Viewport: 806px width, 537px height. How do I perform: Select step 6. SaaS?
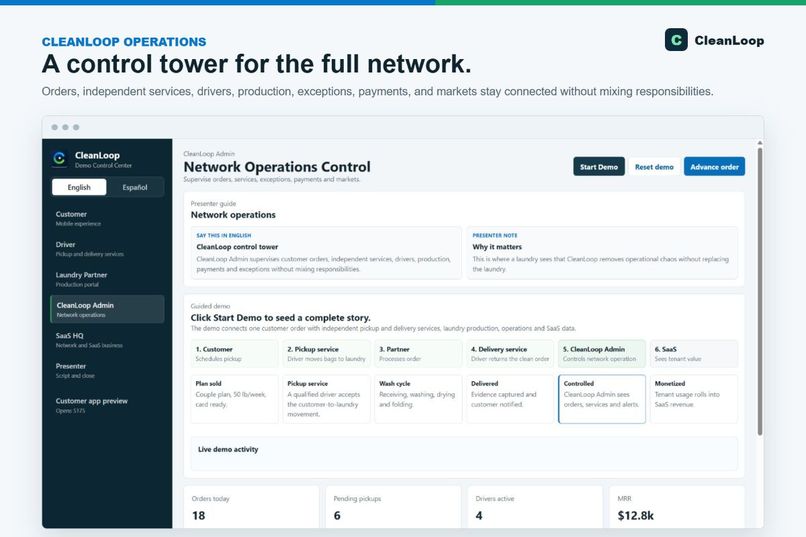694,354
